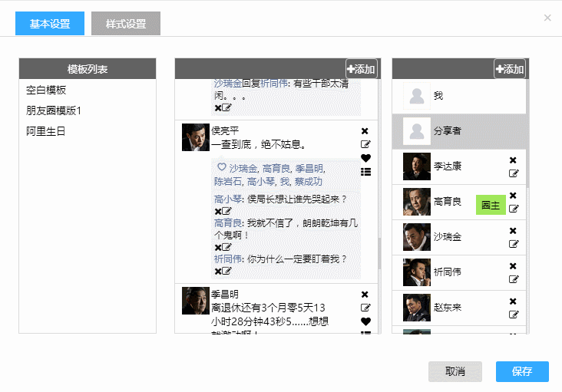This screenshot has width=562, height=392.
Task: Select the 我 member row
Action: (459, 96)
